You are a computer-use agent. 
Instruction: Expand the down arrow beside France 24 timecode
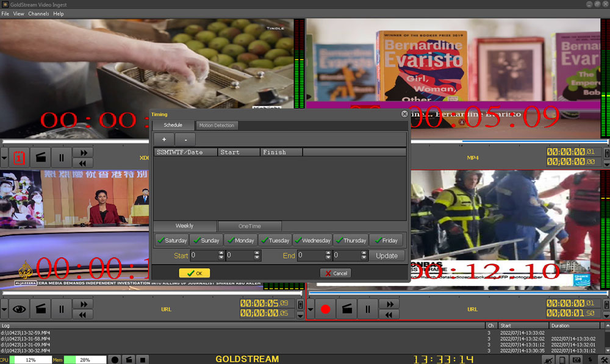click(607, 315)
